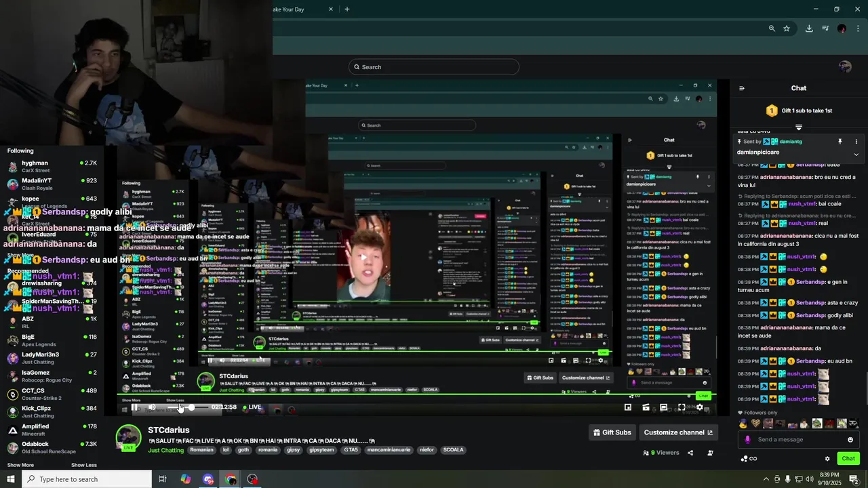This screenshot has height=488, width=868.
Task: Click the Gift Subs button
Action: coord(612,432)
